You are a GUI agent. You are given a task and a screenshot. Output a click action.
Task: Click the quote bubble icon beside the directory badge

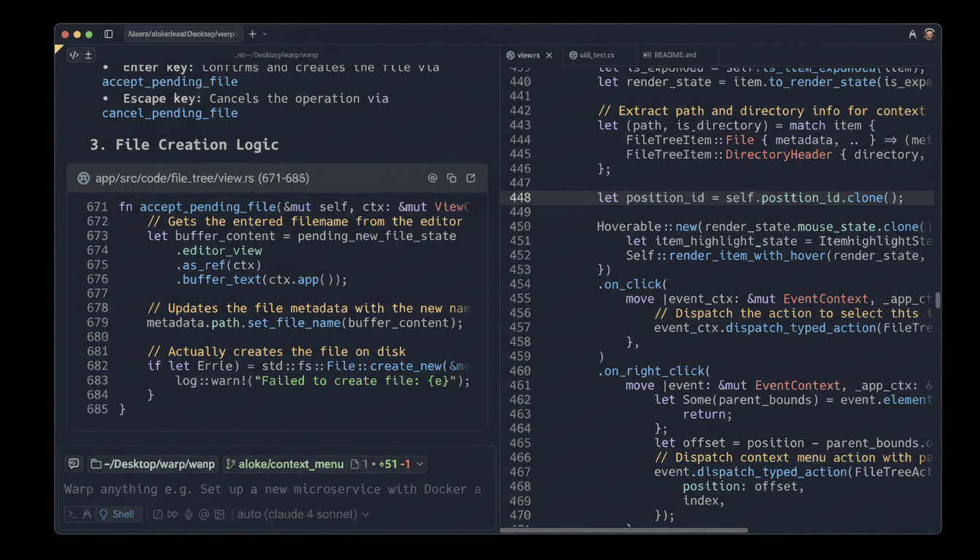73,464
